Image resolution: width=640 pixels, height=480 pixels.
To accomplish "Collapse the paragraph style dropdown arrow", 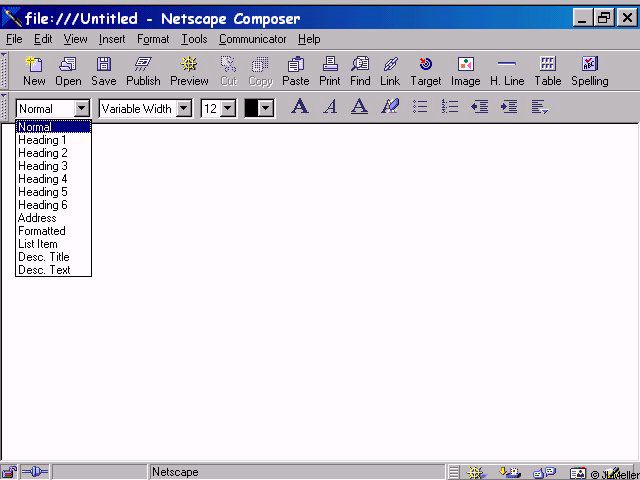I will point(82,109).
